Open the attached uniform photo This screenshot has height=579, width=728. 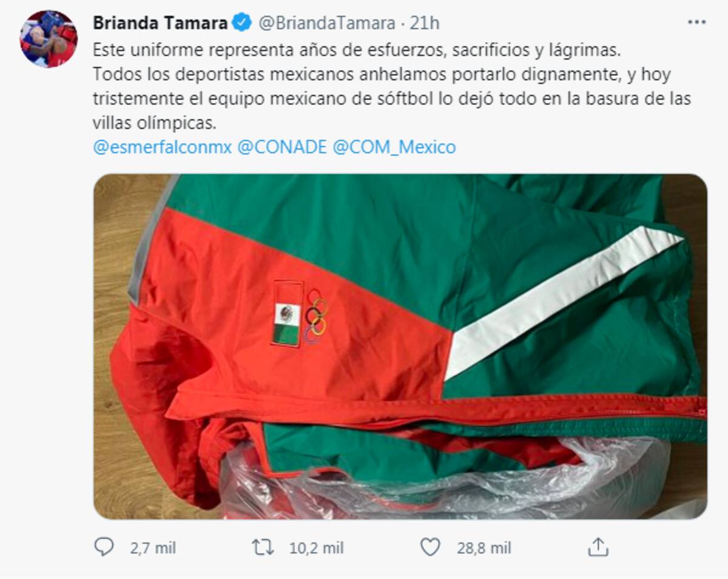click(400, 347)
